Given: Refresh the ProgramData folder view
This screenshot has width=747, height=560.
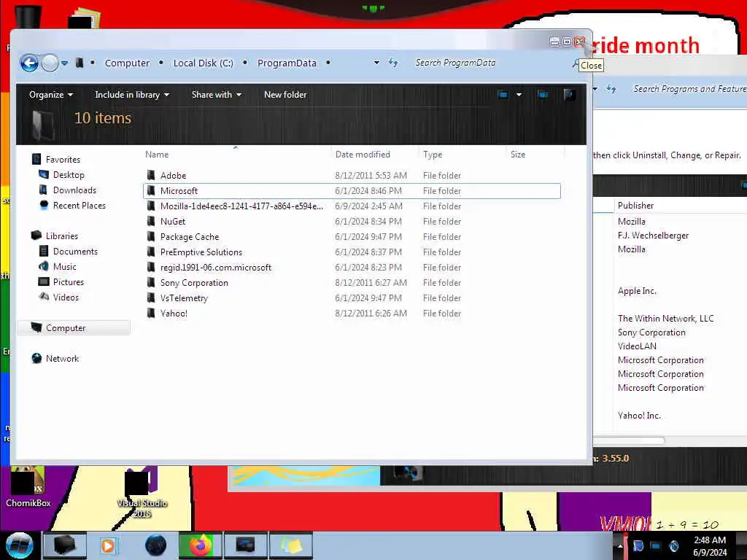Looking at the screenshot, I should (x=393, y=63).
